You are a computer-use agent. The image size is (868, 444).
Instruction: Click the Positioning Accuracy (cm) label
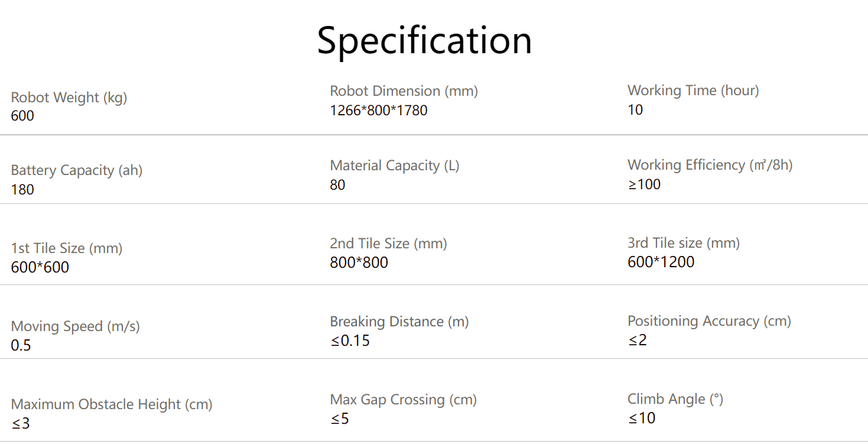pos(709,321)
